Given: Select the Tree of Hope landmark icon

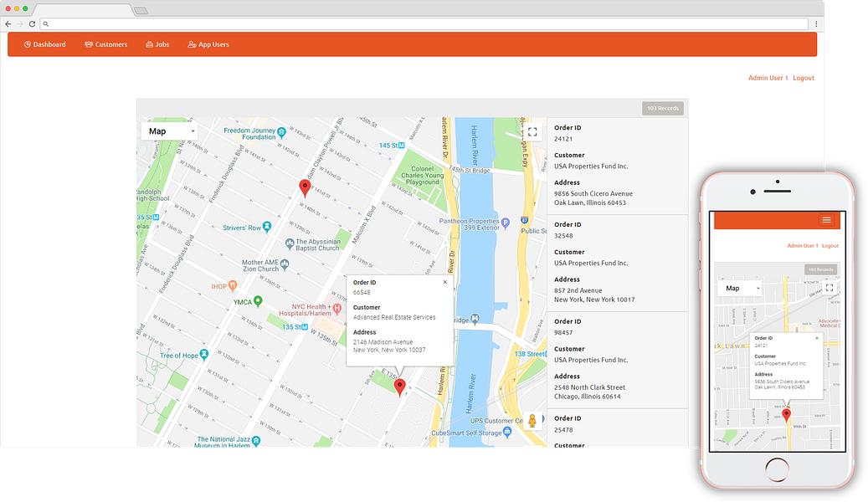Looking at the screenshot, I should pos(204,354).
